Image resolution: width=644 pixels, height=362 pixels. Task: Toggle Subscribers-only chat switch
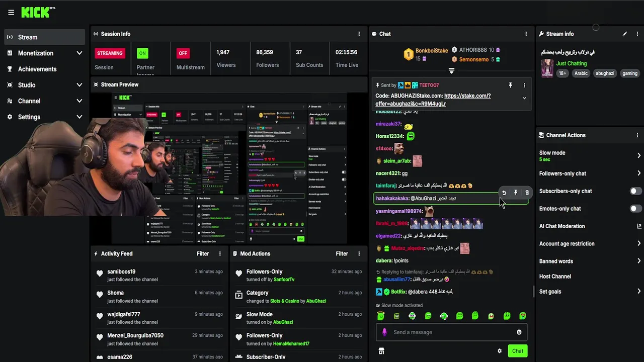[x=635, y=191]
